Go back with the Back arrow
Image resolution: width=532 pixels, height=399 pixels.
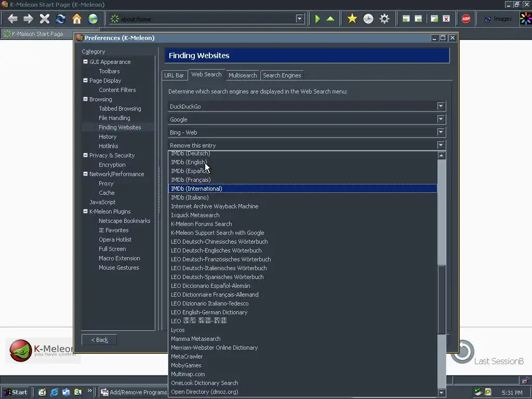(x=12, y=19)
